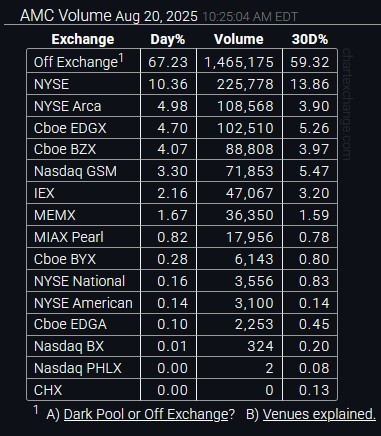The height and width of the screenshot is (436, 381).
Task: Select the Cboe EDGX exchange cell
Action: 84,128
